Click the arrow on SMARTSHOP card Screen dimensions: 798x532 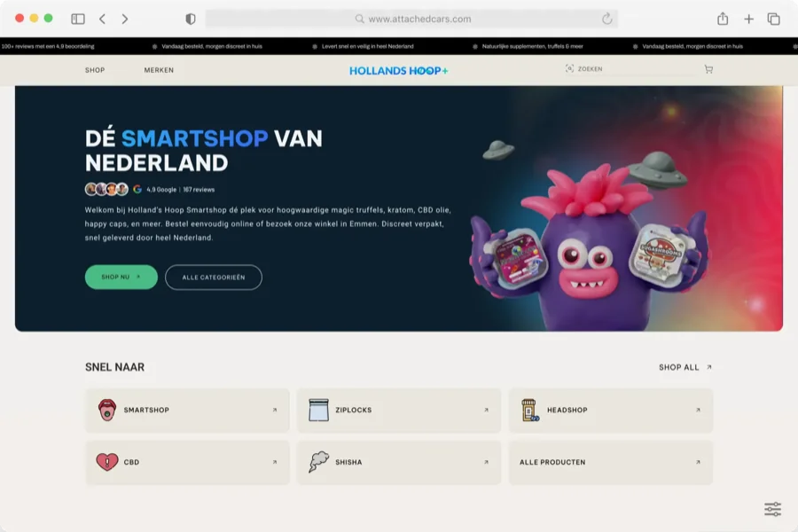[275, 410]
